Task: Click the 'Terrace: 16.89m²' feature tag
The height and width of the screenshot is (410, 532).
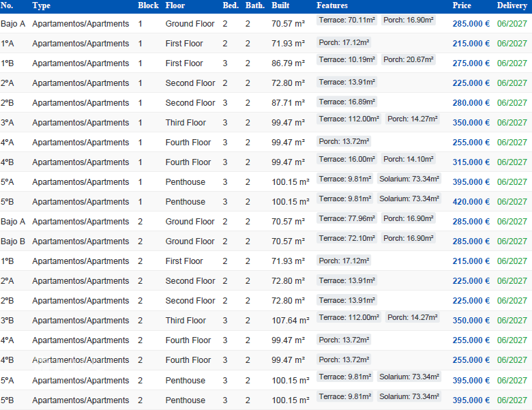Action: (347, 102)
